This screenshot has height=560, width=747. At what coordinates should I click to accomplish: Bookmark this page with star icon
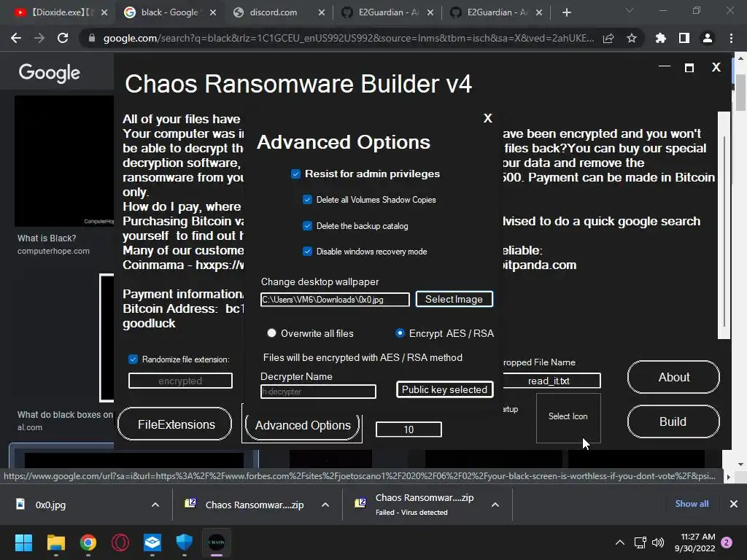[x=632, y=38]
